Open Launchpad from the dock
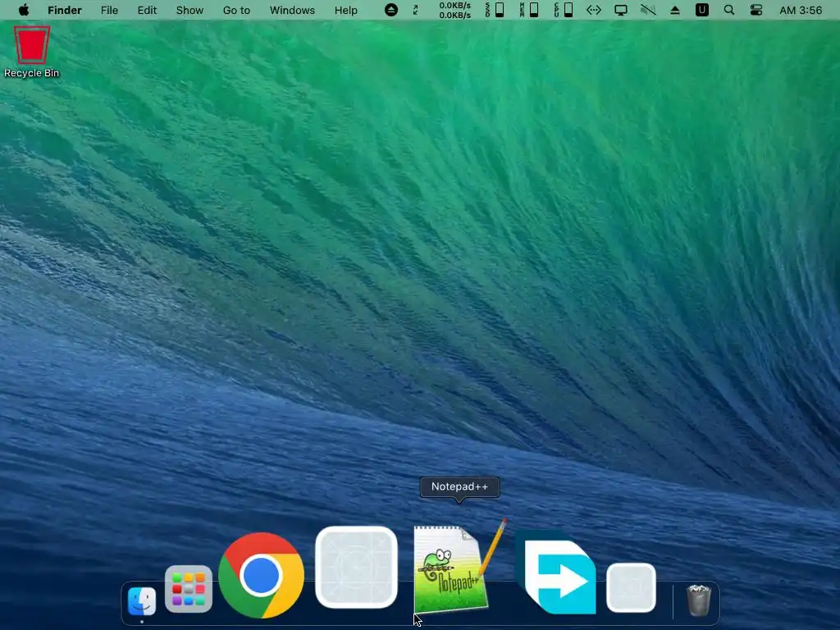The image size is (840, 630). 189,589
